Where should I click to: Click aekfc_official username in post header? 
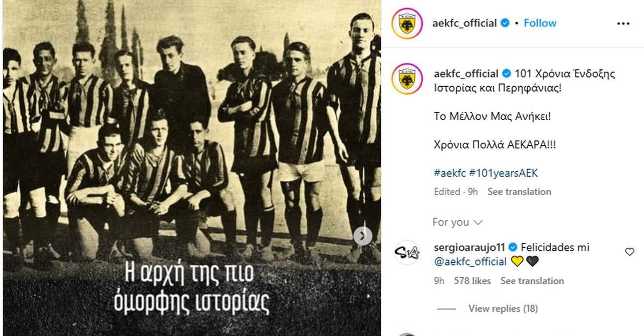(x=465, y=23)
